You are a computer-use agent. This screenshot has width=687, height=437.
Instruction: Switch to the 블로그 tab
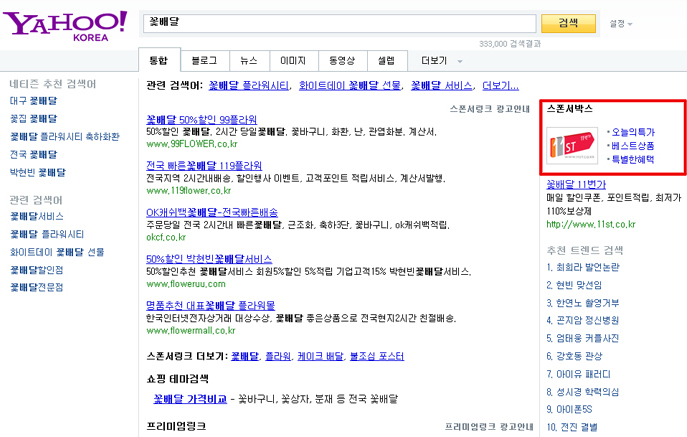tap(205, 60)
